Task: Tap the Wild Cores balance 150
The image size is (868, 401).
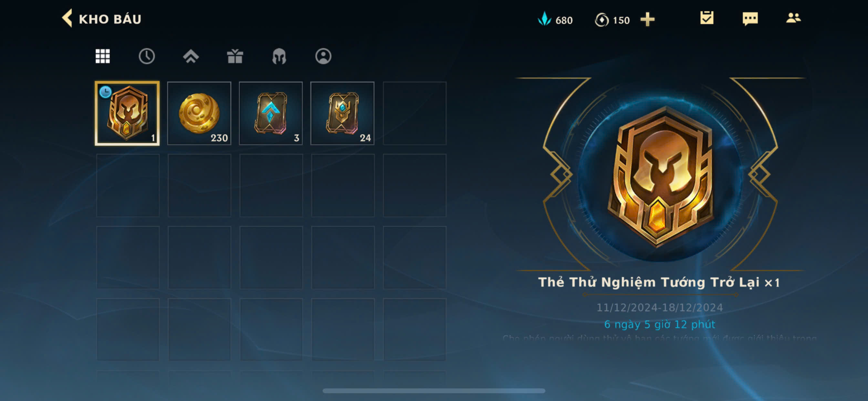Action: pos(612,20)
